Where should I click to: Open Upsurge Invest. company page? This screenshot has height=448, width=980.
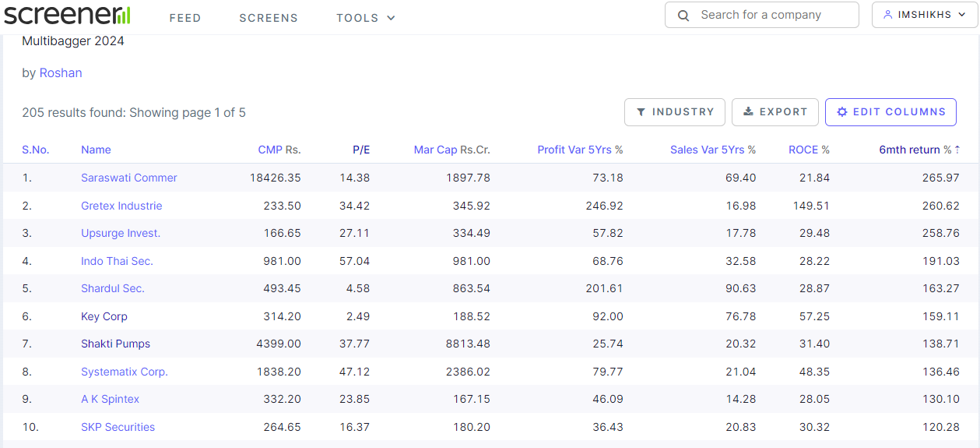(121, 233)
